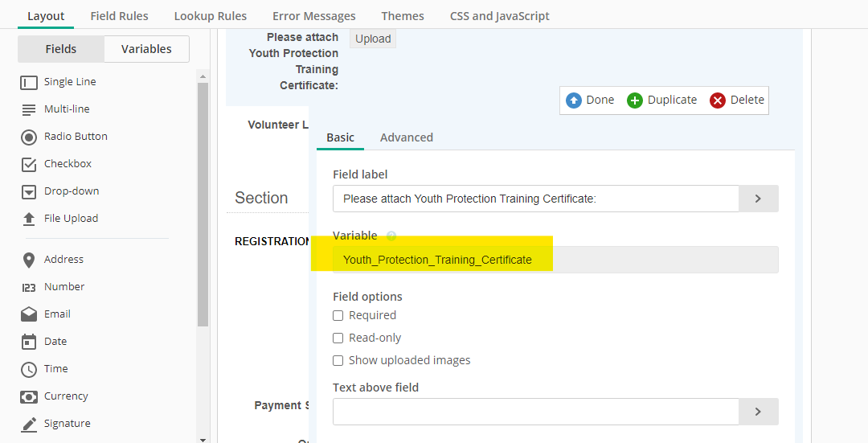Expand the Field label arrow button
The image size is (868, 443).
[x=758, y=199]
